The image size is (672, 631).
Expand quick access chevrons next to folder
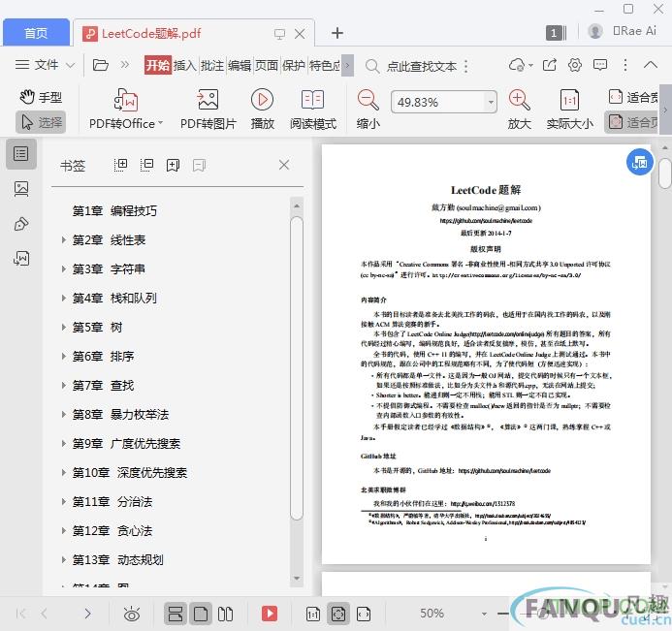tap(125, 65)
